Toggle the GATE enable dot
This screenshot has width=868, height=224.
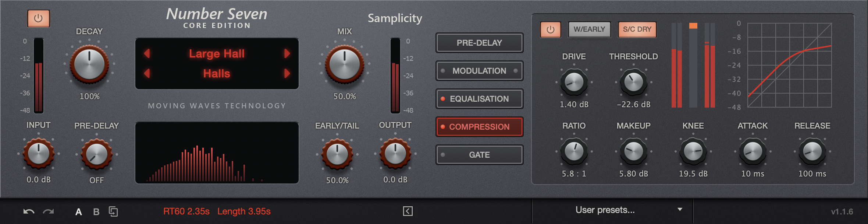(x=443, y=155)
